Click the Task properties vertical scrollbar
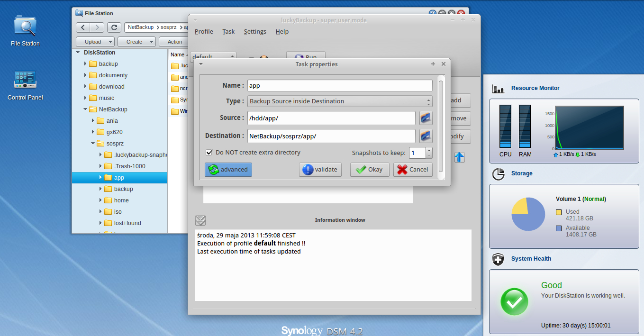Screen dimensions: 644x336 [441, 126]
